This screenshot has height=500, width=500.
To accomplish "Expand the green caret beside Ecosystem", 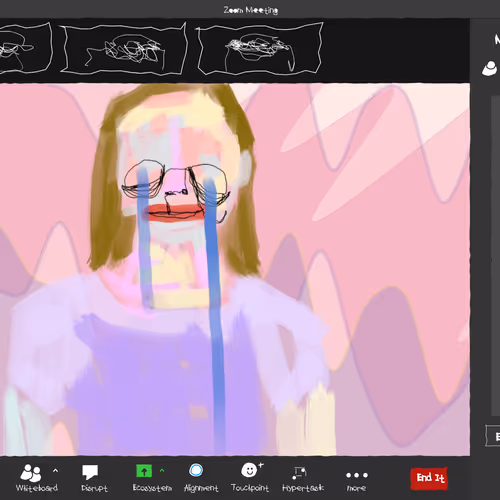I will click(162, 470).
